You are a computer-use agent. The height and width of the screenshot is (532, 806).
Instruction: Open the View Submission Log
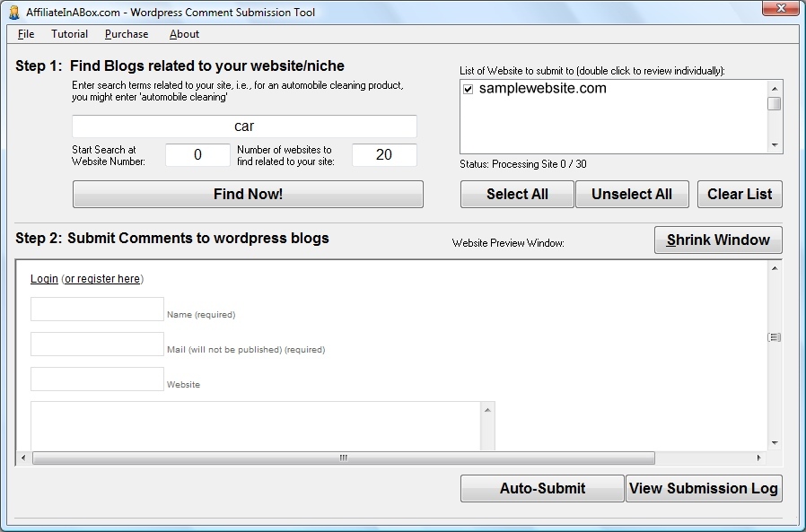point(704,489)
